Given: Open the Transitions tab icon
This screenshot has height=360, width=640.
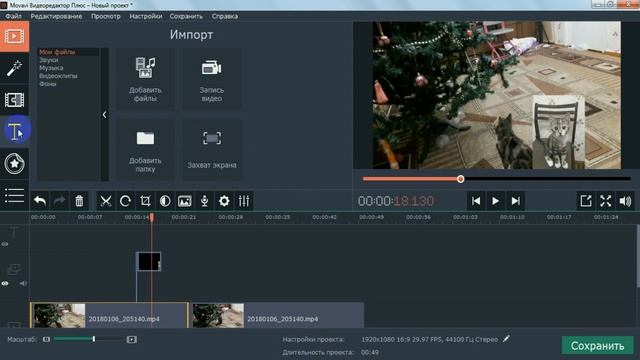Looking at the screenshot, I should 14,100.
